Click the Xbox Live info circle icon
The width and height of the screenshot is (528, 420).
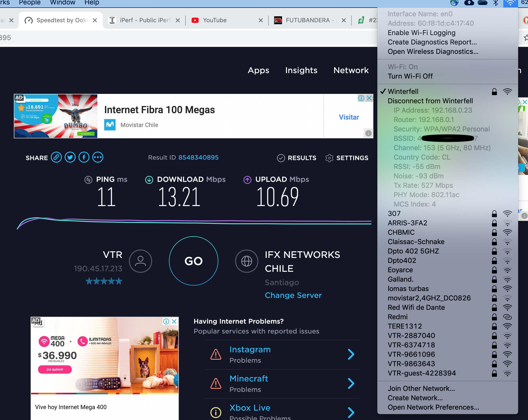click(x=216, y=412)
